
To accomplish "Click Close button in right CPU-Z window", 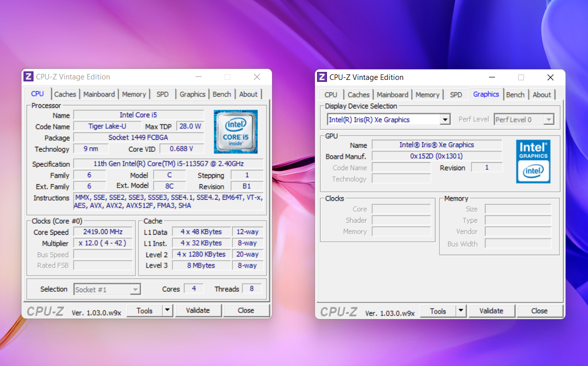I will (x=539, y=311).
